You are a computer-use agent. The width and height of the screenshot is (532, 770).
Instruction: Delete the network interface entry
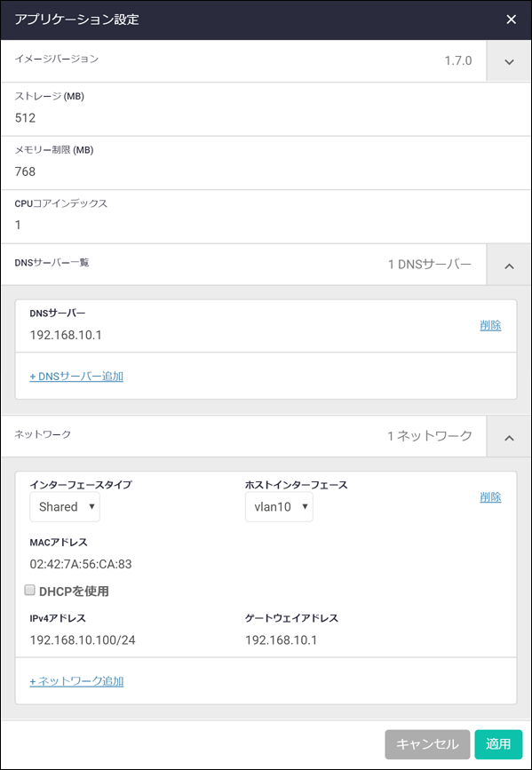(x=490, y=497)
